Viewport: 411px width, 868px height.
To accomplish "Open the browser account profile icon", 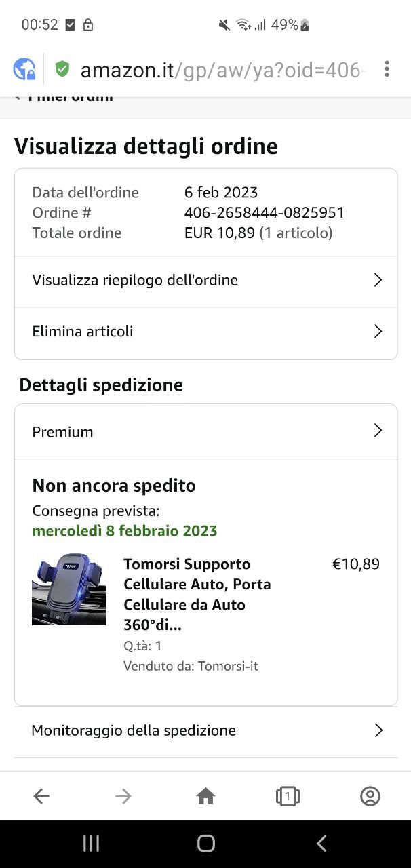I will tap(370, 796).
